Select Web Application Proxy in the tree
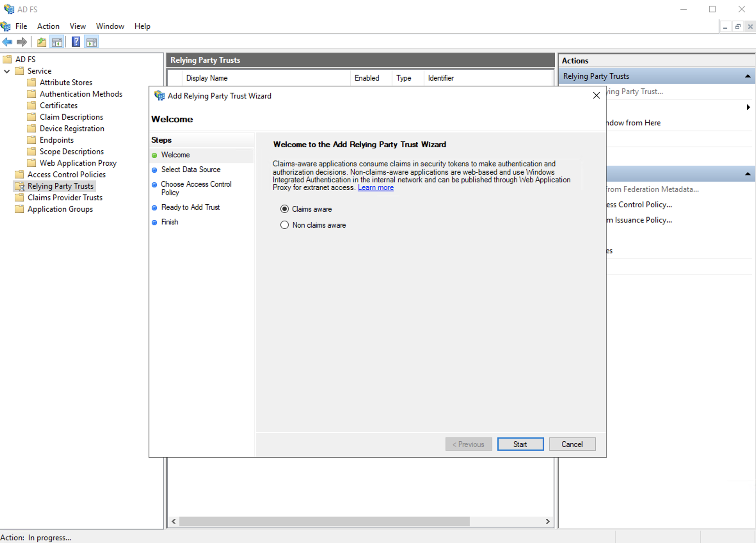Screen dimensions: 756x543 pyautogui.click(x=78, y=163)
